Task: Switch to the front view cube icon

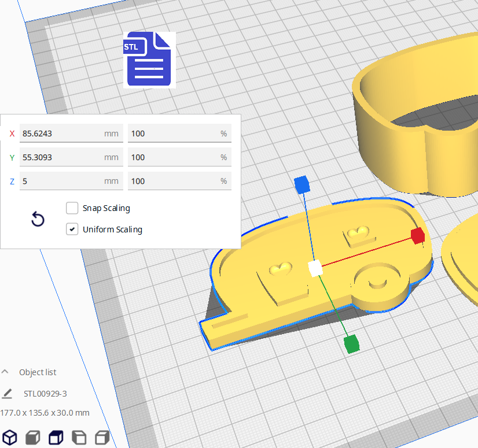Action: pyautogui.click(x=32, y=438)
